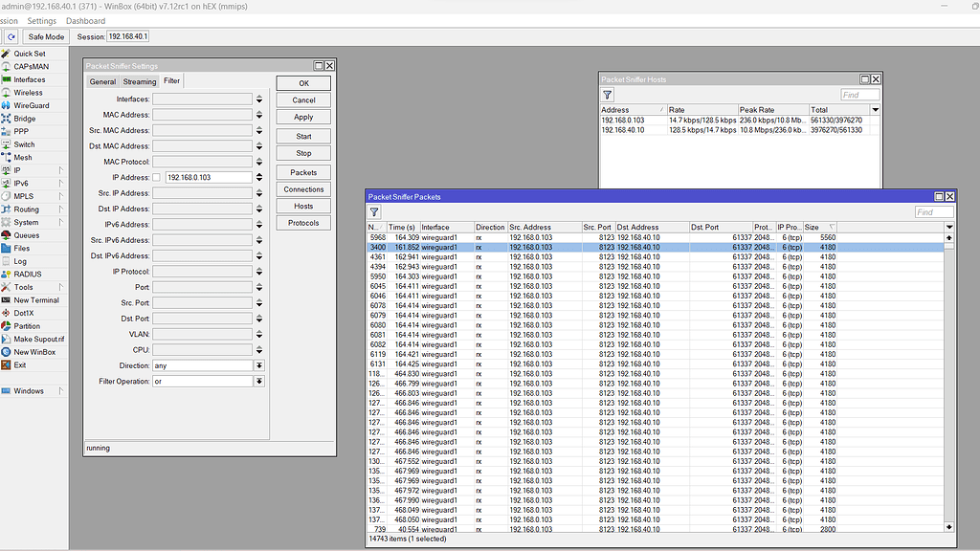Toggle the IP Address invert checkbox

point(157,178)
